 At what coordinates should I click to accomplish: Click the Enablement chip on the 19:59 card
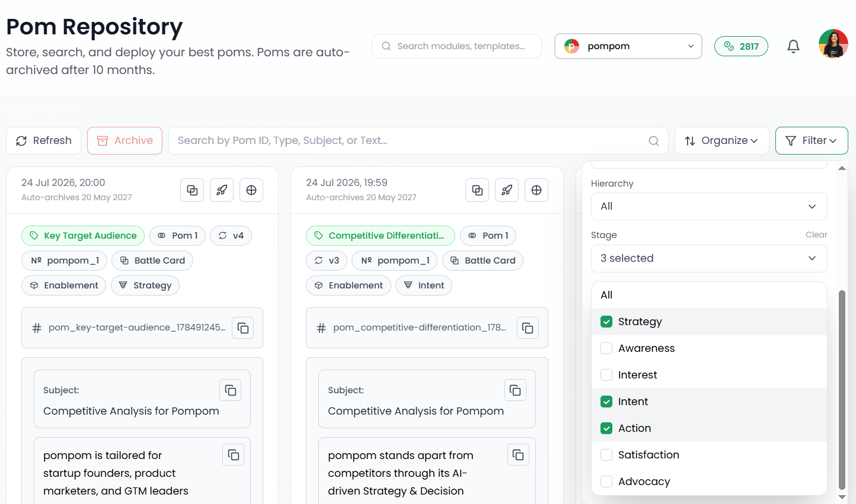(349, 285)
